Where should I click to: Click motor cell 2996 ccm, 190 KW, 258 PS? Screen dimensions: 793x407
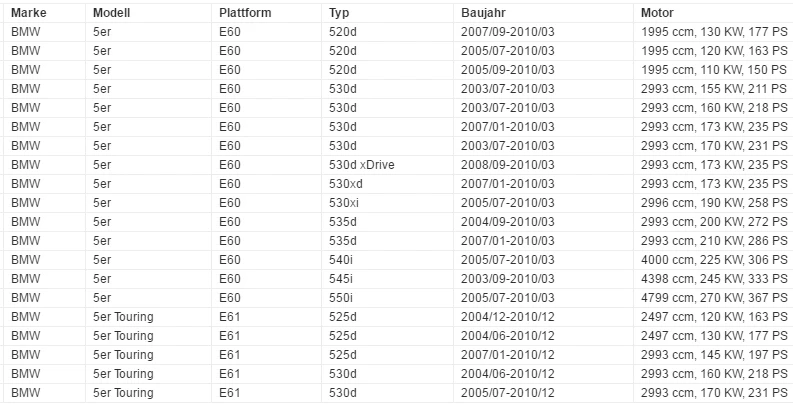point(713,203)
